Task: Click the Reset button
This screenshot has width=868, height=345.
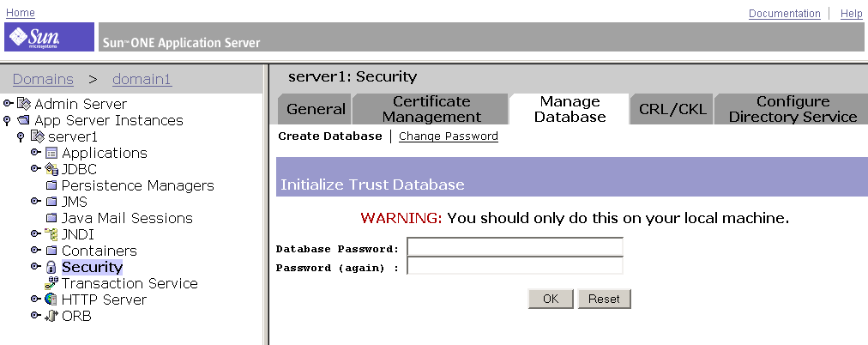Action: [604, 299]
